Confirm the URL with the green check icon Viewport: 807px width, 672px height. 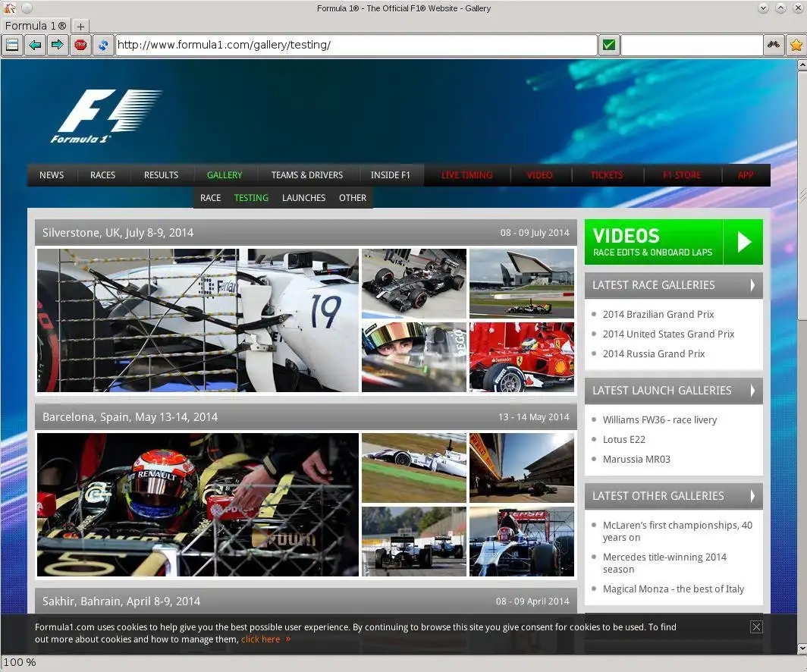(609, 46)
